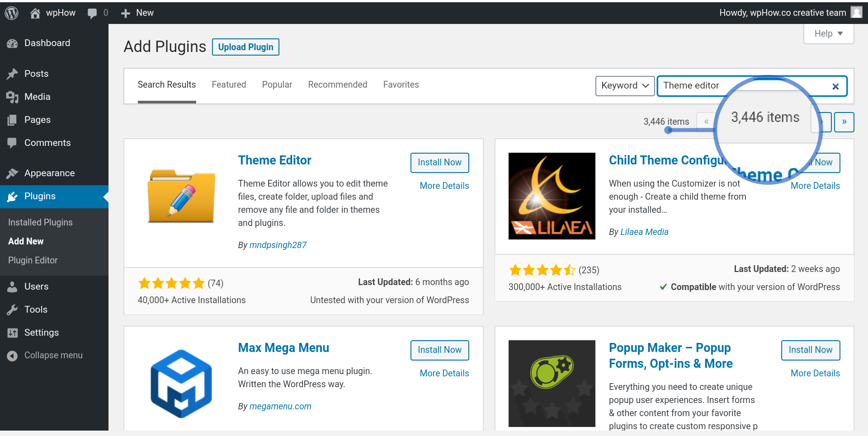868x436 pixels.
Task: Click the Howdy, wpHow.co creative team text
Action: (783, 13)
